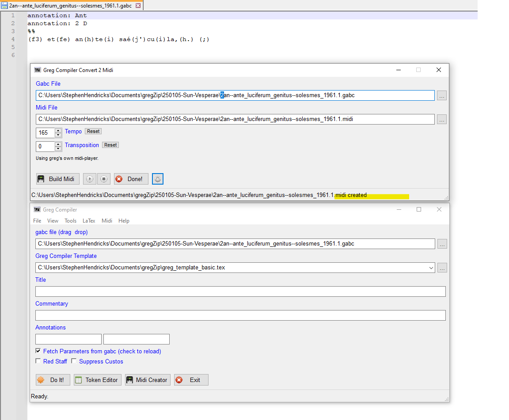Image resolution: width=509 pixels, height=420 pixels.
Task: Open midi settings gear icon
Action: click(158, 179)
